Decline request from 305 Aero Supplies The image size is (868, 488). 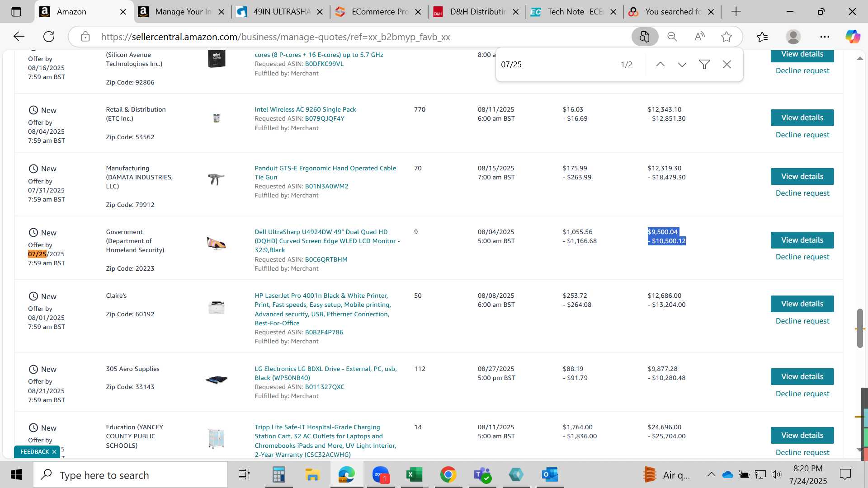click(802, 394)
